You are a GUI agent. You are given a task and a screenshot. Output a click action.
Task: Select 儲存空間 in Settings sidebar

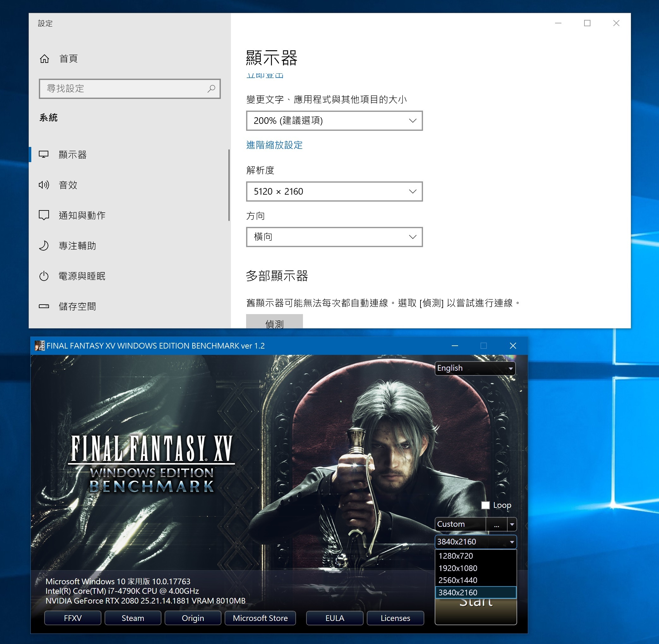tap(129, 306)
